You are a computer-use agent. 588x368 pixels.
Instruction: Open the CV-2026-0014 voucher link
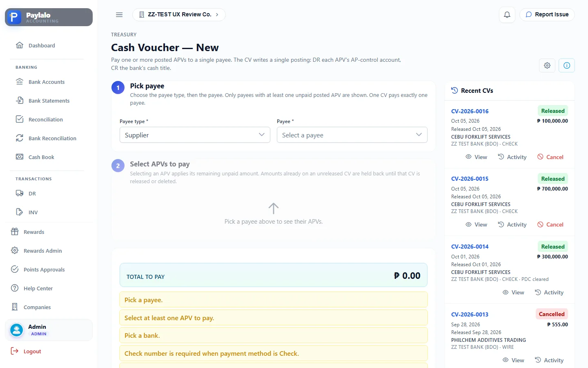470,247
